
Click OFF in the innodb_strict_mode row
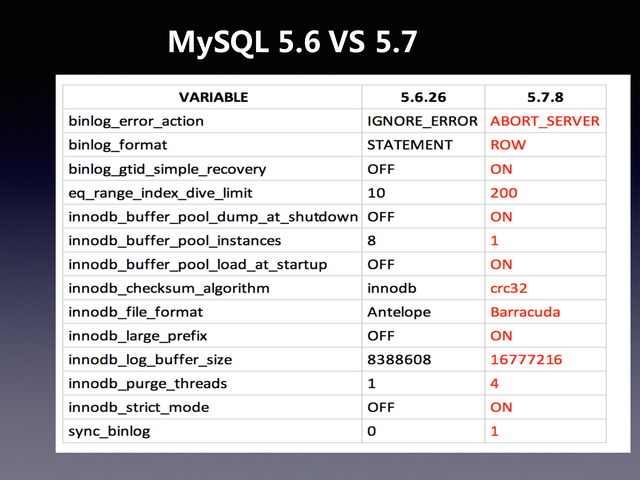point(381,407)
